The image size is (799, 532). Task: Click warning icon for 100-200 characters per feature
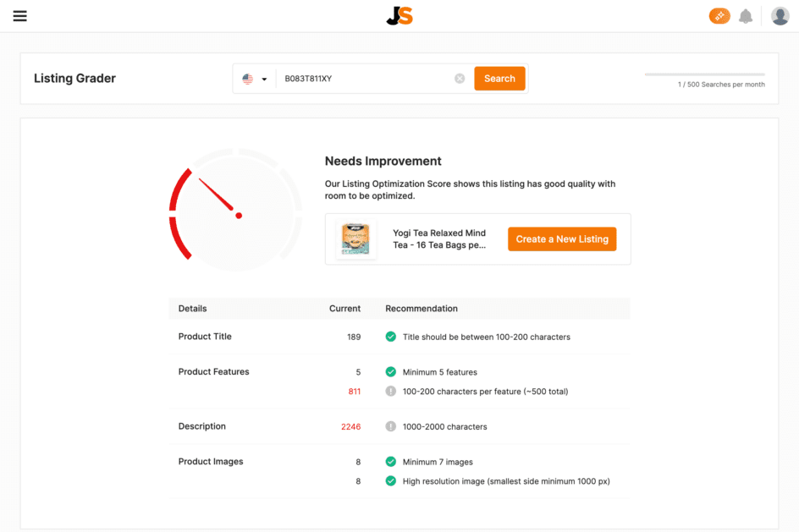(x=391, y=391)
